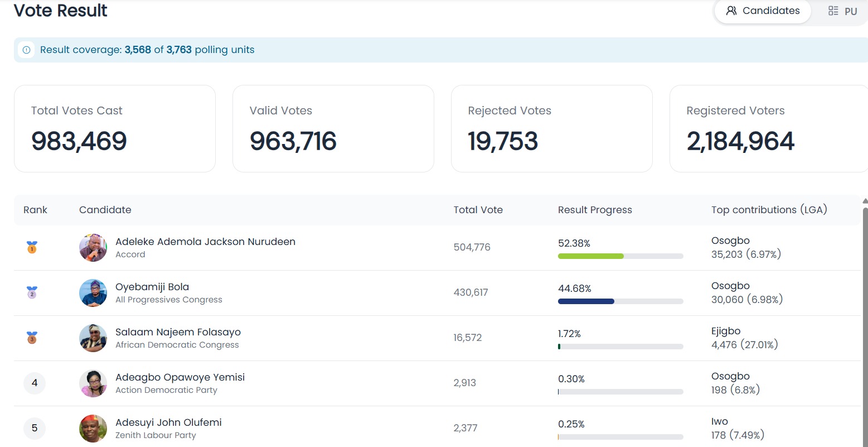Click the person icon in Candidates tab
Image resolution: width=868 pixels, height=447 pixels.
tap(731, 11)
